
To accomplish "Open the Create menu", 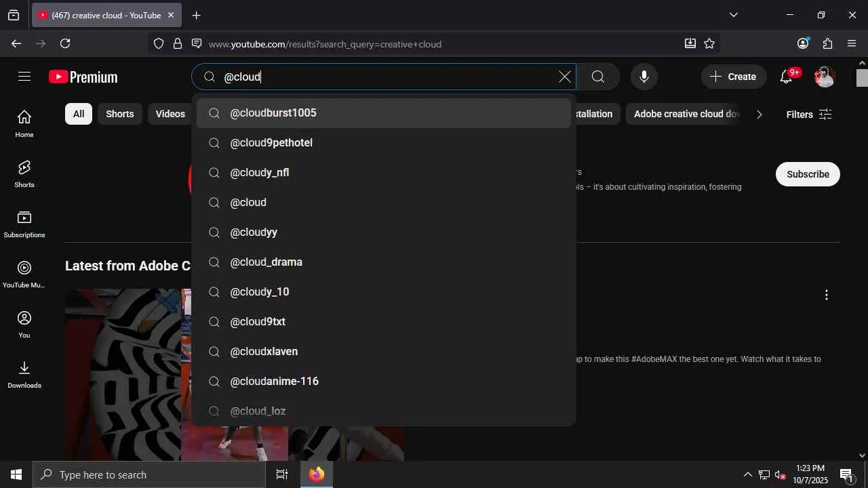I will tap(734, 77).
